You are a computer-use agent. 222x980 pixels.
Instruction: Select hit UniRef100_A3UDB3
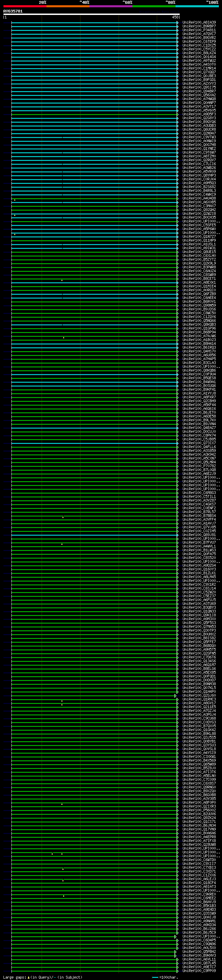[199, 125]
